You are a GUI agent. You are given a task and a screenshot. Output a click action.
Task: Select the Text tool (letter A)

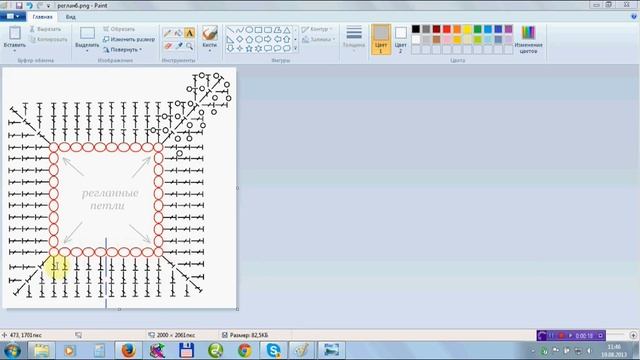(189, 33)
